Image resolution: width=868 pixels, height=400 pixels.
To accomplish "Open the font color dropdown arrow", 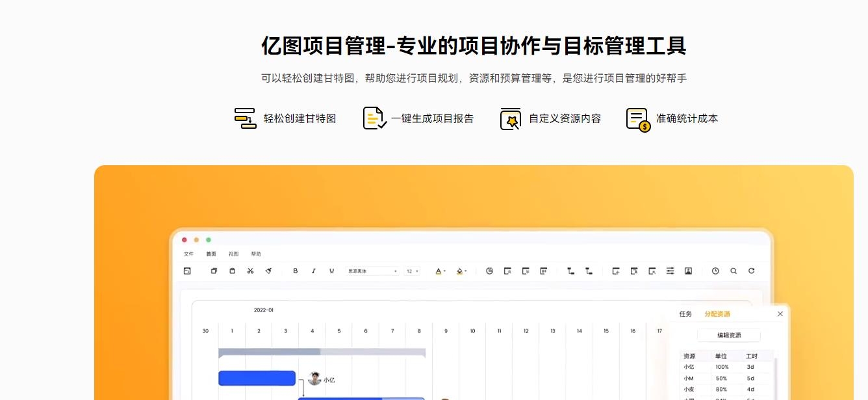I will (444, 271).
